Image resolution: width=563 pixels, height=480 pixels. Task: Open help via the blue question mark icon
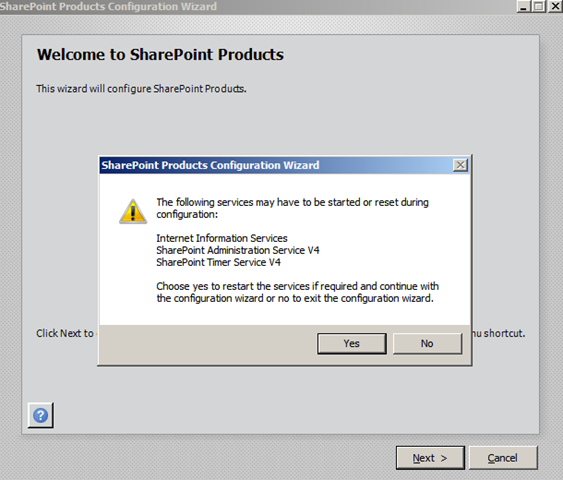pos(41,415)
